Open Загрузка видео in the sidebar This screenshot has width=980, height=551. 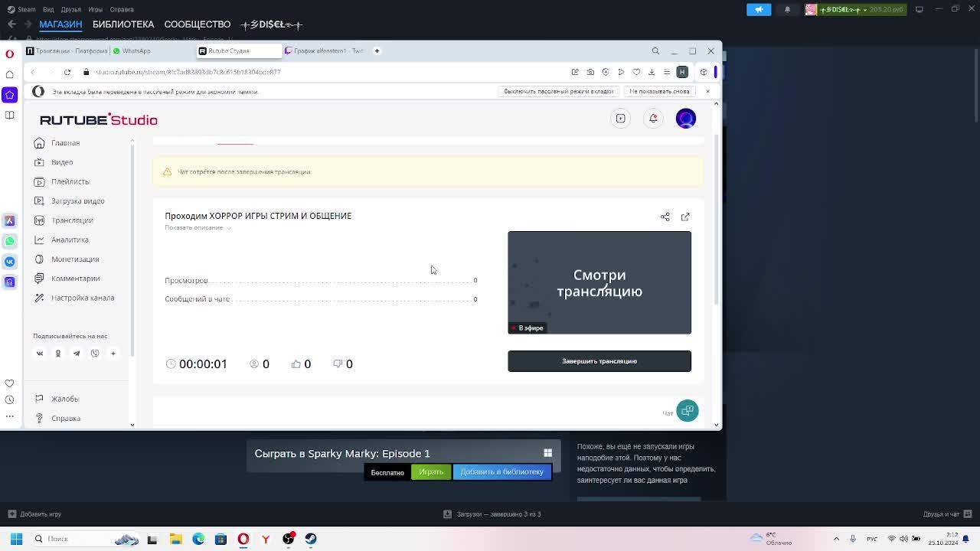69,201
